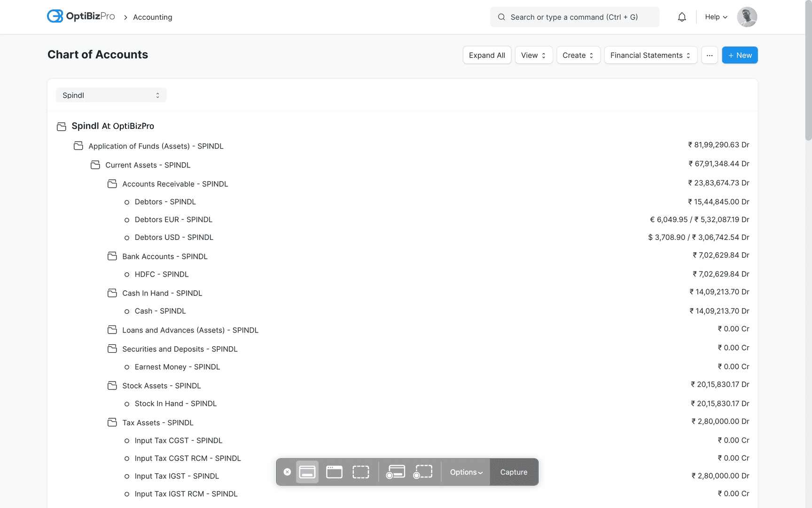The image size is (812, 508).
Task: Click the search command input field
Action: point(574,17)
